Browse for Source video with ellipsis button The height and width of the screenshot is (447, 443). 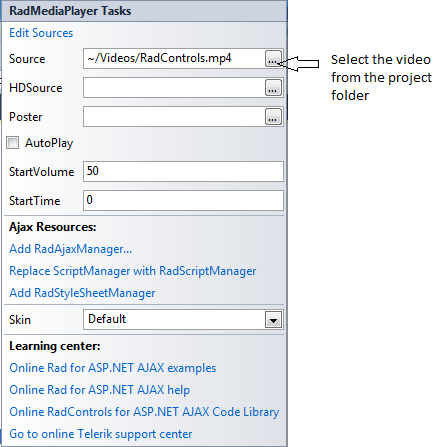tap(273, 59)
